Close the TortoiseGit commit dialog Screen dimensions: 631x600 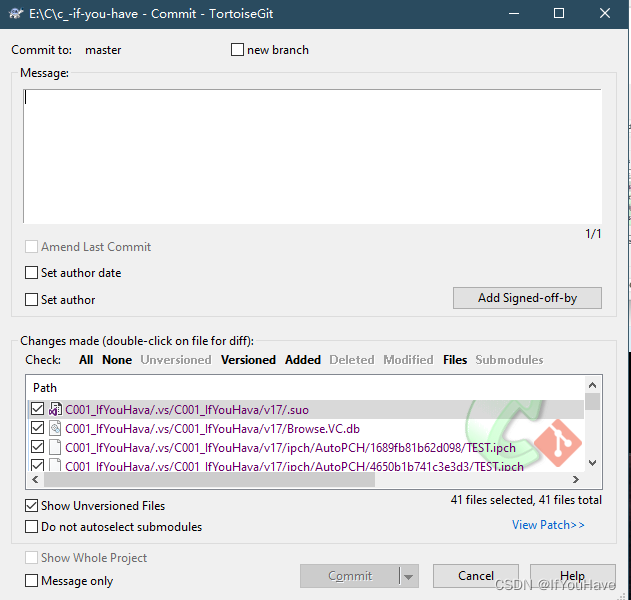[x=605, y=14]
